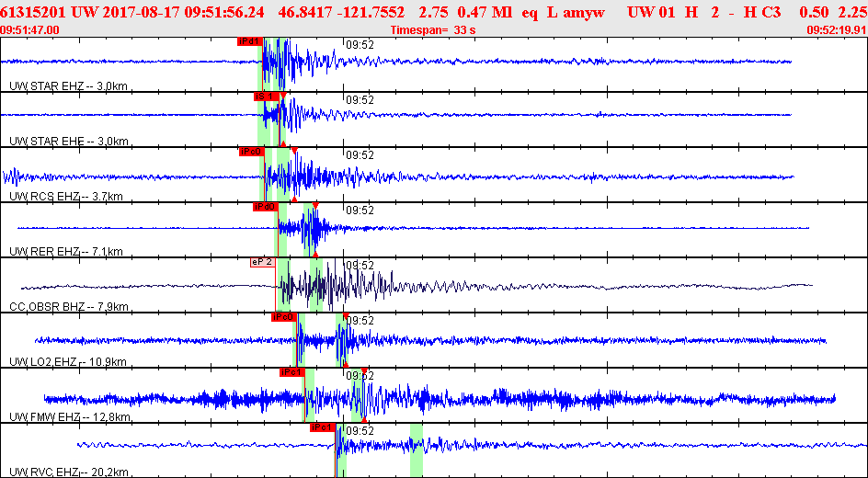Click the depth value 2.75 in header

435,12
